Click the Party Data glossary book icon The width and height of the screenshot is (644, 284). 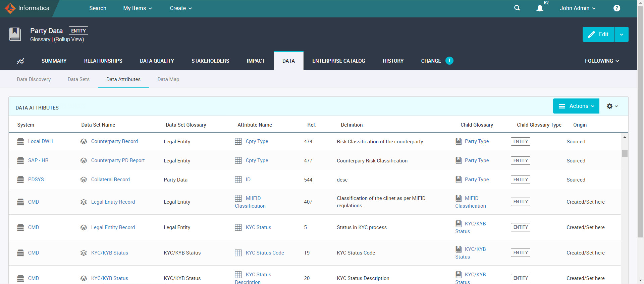[x=15, y=34]
